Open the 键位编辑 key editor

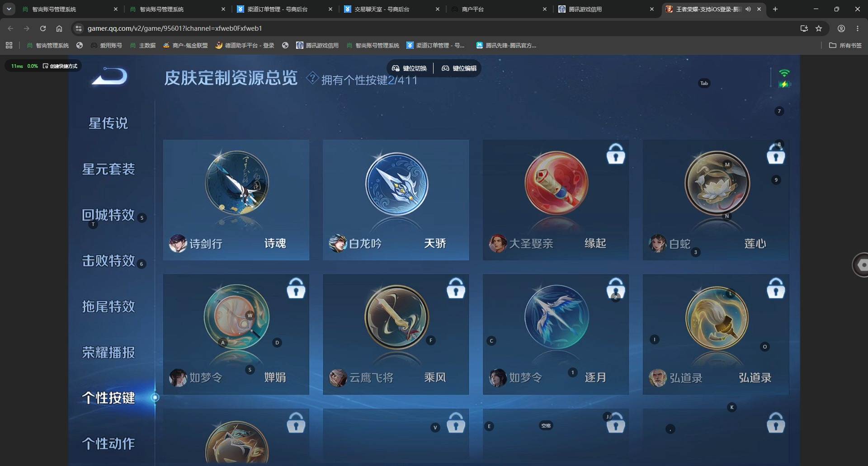coord(459,68)
